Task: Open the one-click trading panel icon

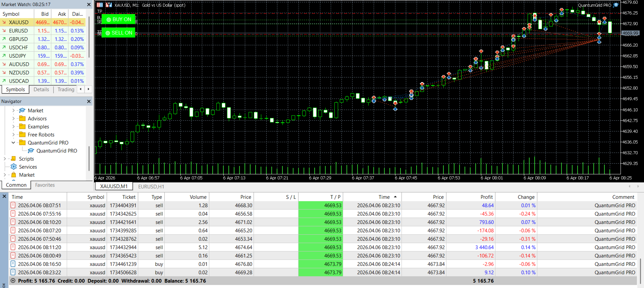Action: pos(100,5)
